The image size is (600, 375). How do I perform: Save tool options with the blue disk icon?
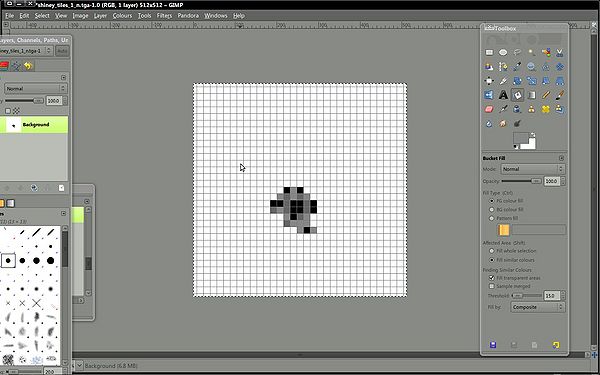[x=493, y=345]
